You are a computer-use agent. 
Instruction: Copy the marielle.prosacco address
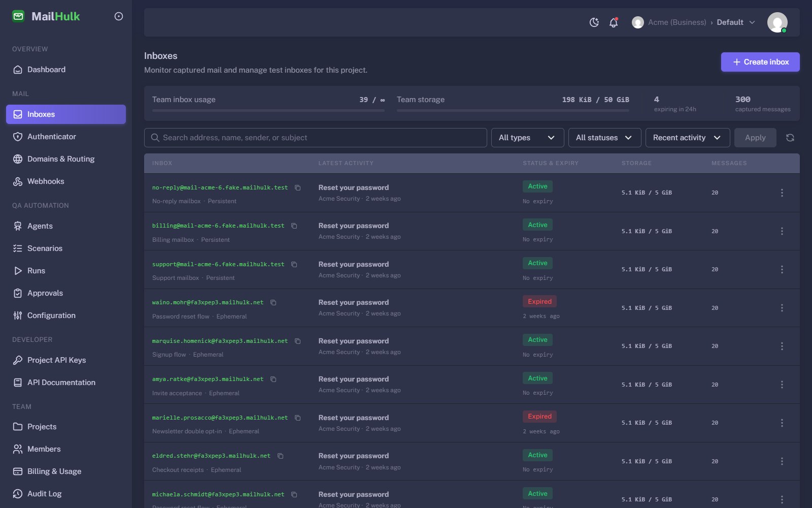(x=298, y=418)
